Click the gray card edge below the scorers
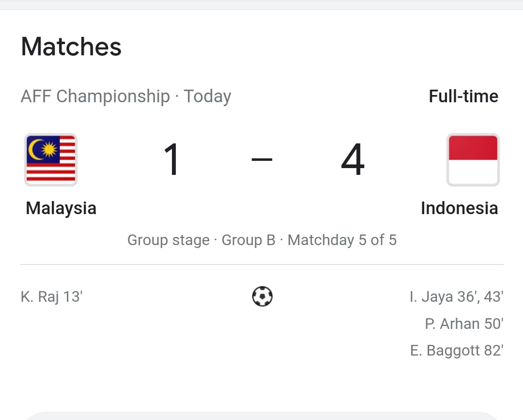 point(261,416)
